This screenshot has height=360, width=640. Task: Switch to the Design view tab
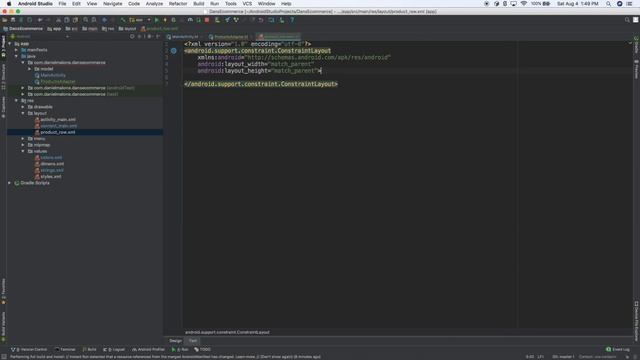(176, 341)
